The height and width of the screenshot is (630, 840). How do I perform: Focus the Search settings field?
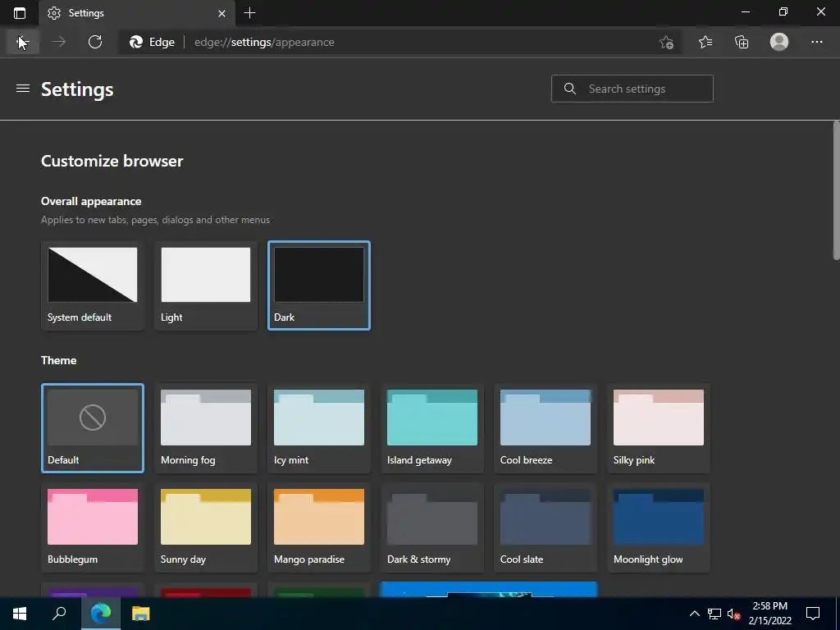coord(632,89)
